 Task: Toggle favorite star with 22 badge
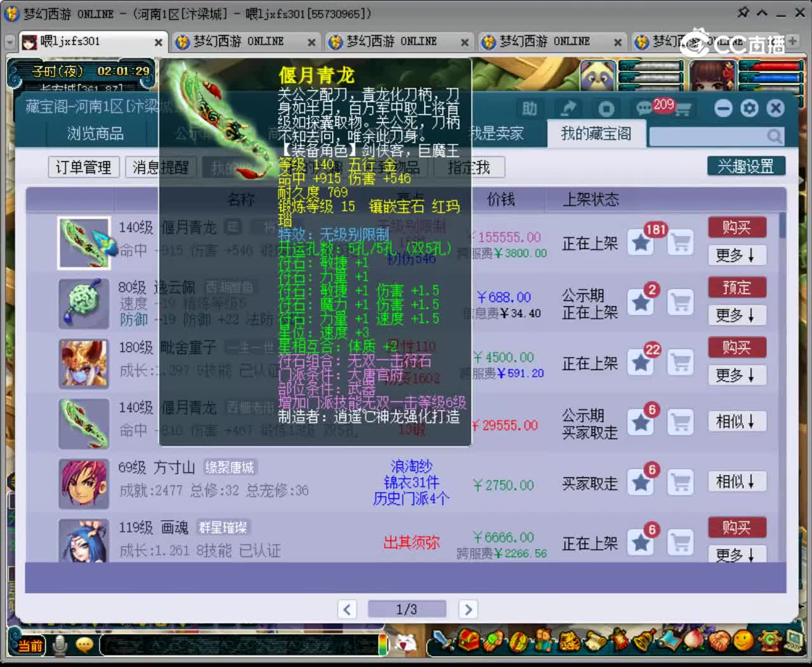point(641,363)
